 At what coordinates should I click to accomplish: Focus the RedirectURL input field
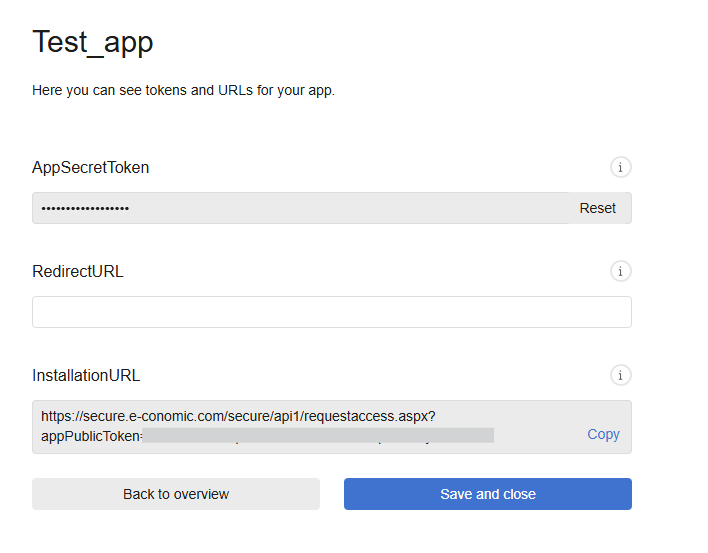(332, 312)
